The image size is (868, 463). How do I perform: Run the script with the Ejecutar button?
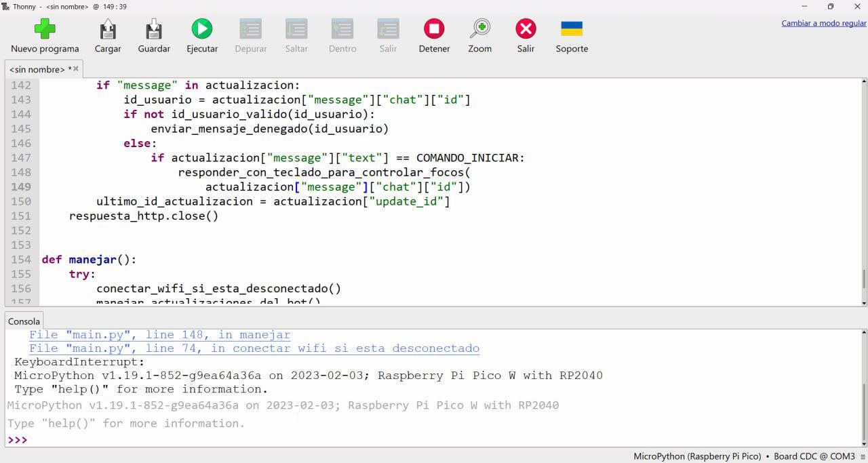[202, 29]
